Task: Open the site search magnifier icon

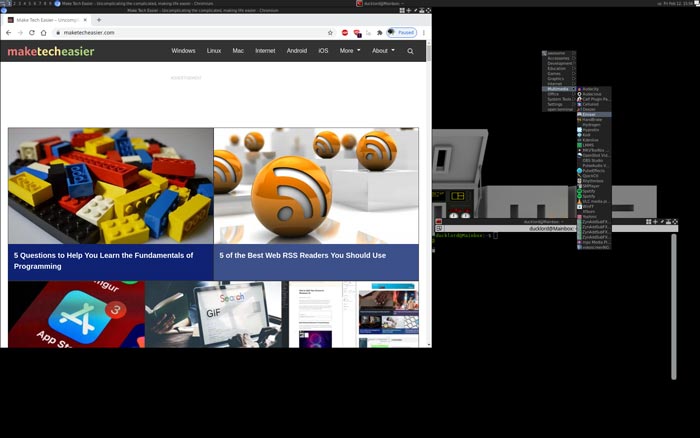Action: coord(410,51)
